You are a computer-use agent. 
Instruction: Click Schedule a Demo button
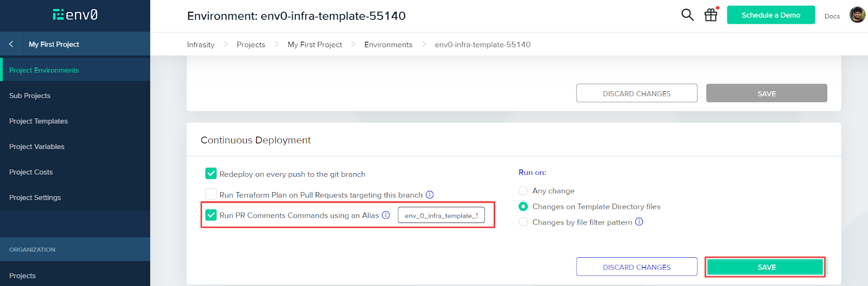click(x=771, y=15)
